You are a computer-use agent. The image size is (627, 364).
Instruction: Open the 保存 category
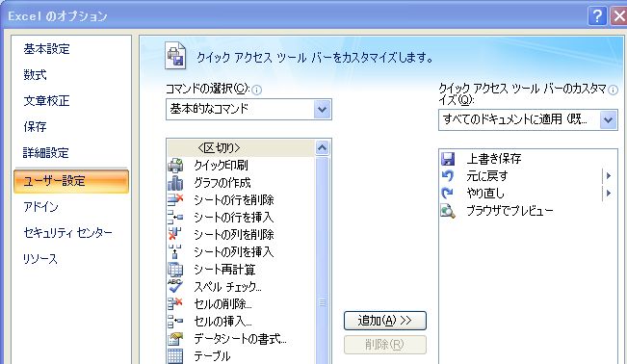coord(36,127)
